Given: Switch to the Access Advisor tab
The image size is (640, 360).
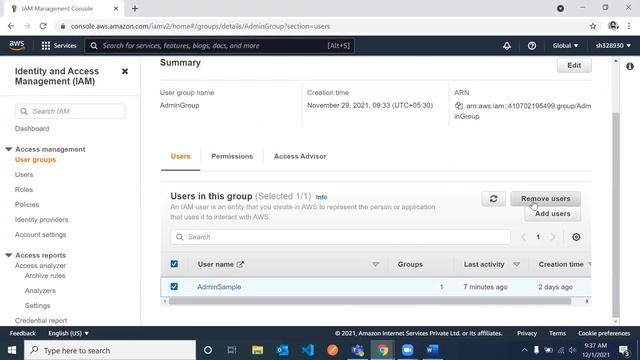Looking at the screenshot, I should [300, 156].
